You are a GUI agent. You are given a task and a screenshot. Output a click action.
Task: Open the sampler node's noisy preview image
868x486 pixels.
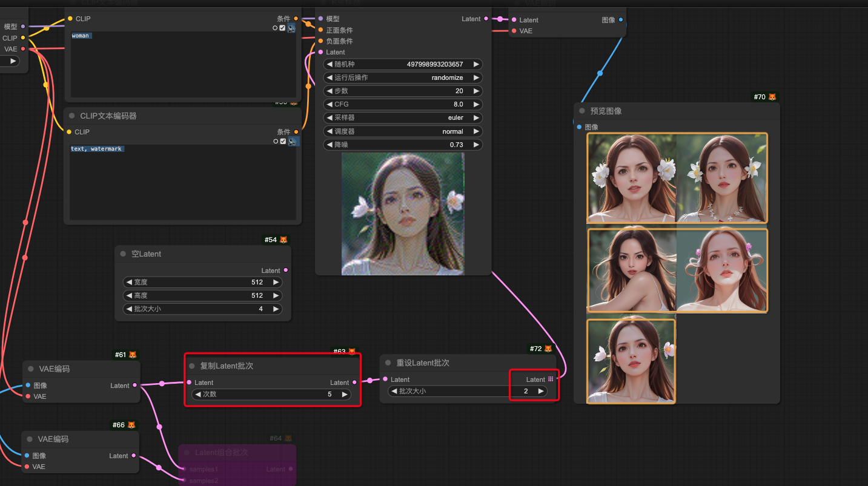coord(403,214)
